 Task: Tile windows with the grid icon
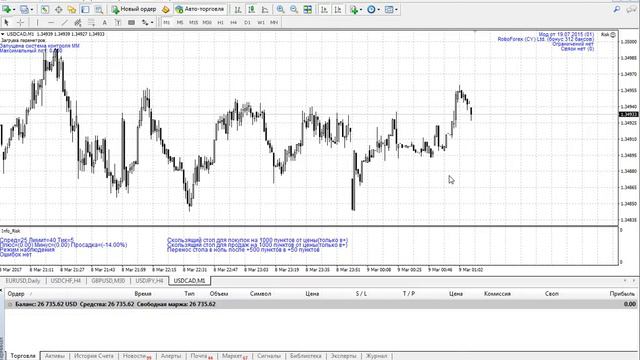coord(308,9)
